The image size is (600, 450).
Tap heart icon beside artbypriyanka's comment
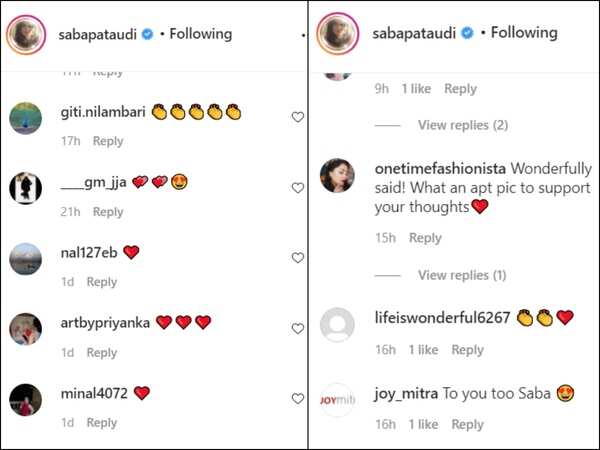pyautogui.click(x=297, y=328)
